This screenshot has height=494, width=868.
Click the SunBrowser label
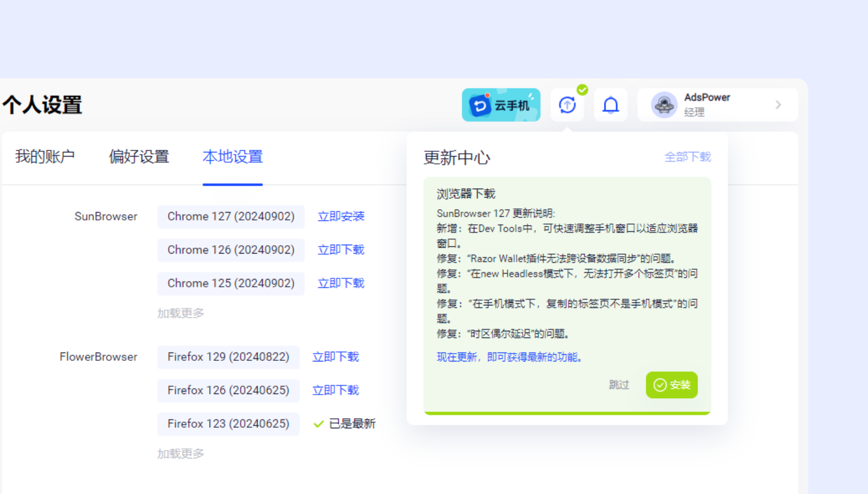click(x=106, y=216)
